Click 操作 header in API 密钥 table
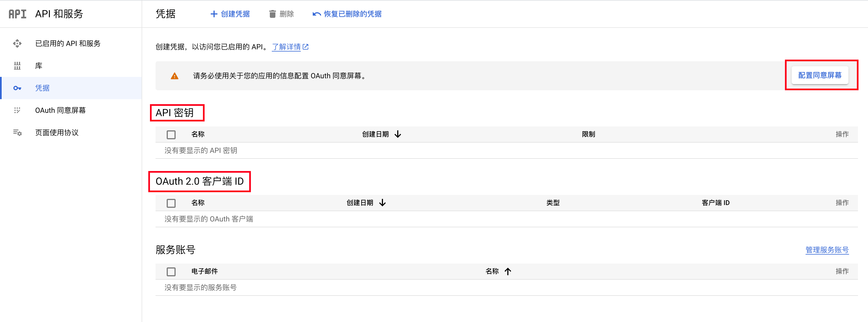The width and height of the screenshot is (868, 322). tap(842, 134)
